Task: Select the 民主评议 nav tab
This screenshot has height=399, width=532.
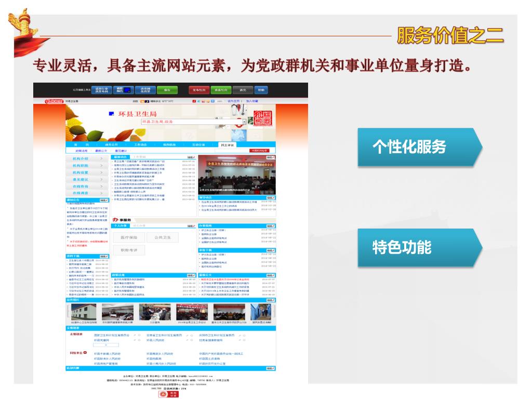Action: pos(228,145)
